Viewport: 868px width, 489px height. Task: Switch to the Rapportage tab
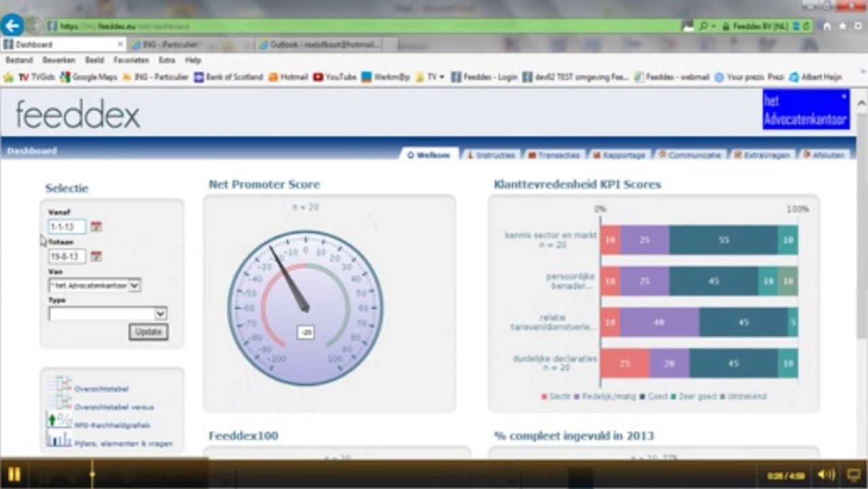point(619,155)
